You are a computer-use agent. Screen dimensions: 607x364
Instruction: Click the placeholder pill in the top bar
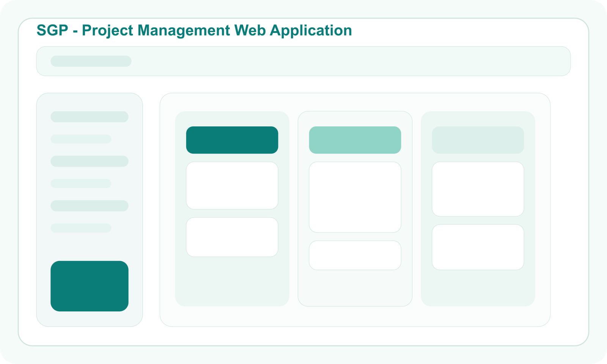point(91,61)
